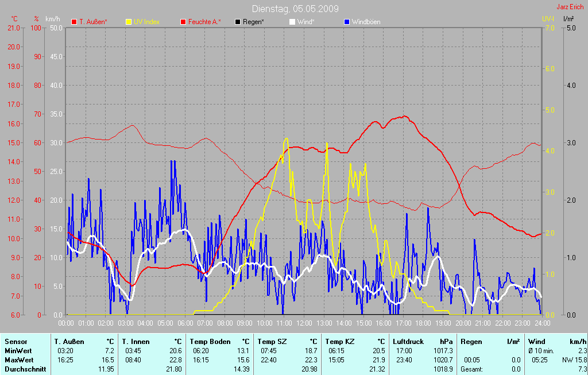Click the T. Außen maximum value 16.5

coord(108,360)
